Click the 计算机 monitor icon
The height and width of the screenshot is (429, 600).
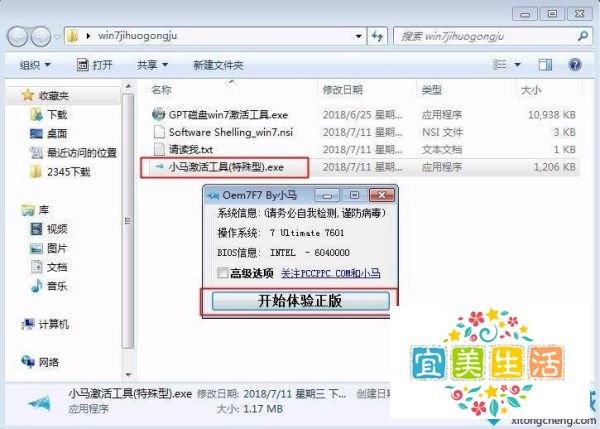coord(28,324)
